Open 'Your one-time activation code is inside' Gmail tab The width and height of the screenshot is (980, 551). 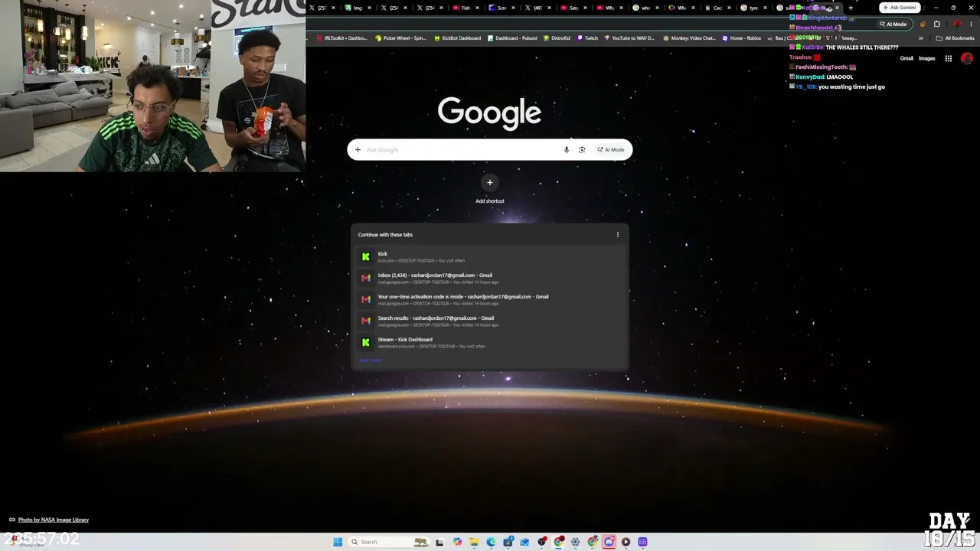[x=489, y=300]
